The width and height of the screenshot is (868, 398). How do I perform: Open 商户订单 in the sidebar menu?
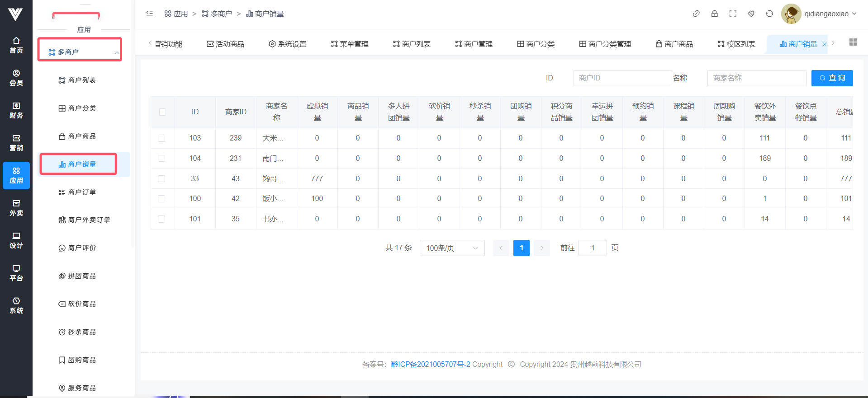[81, 192]
